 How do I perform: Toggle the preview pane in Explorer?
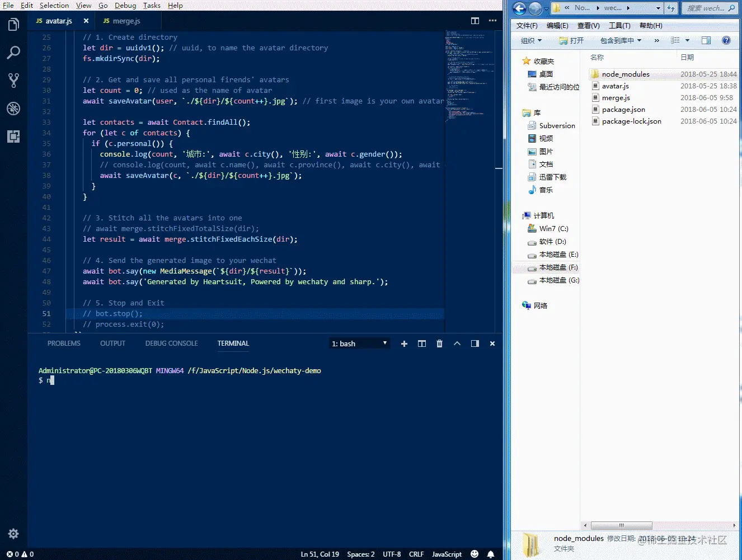[x=706, y=40]
